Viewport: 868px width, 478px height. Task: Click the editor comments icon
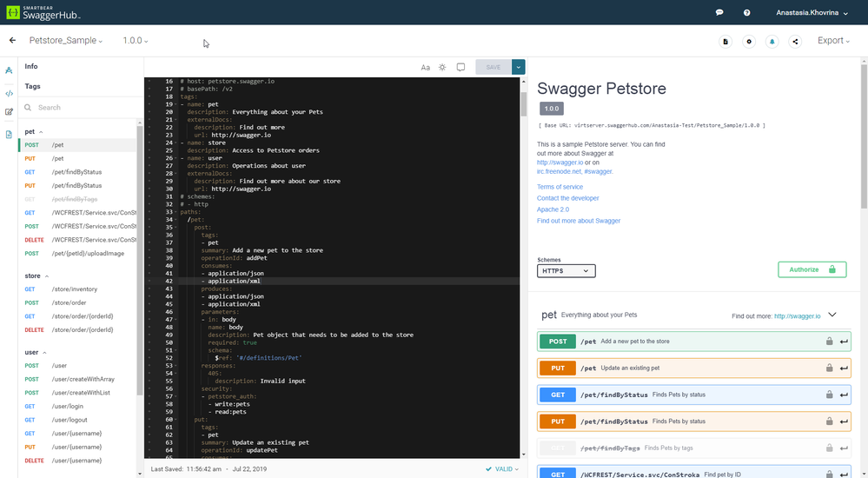[461, 67]
